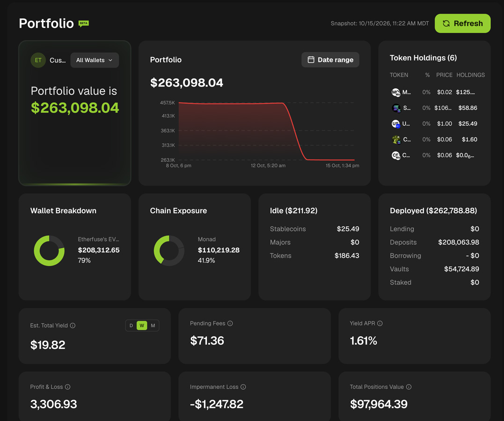Click the Tokens $186.43 row
The image size is (504, 421).
(314, 255)
